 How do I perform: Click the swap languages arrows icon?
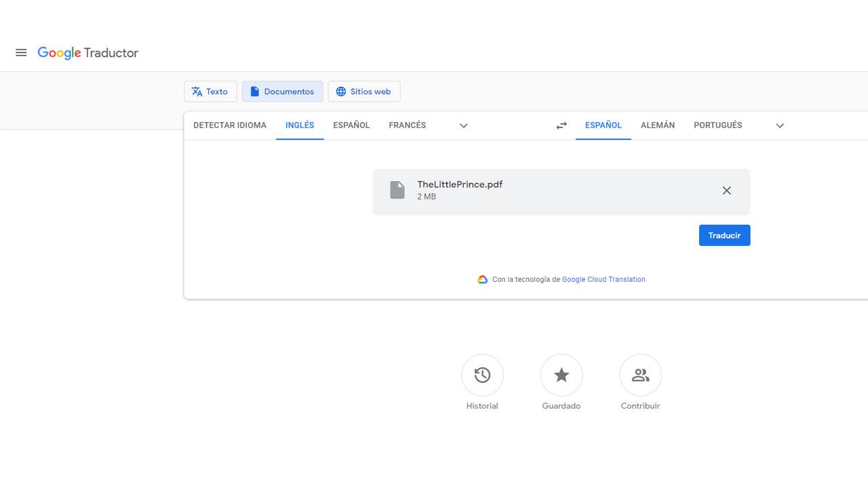tap(561, 125)
